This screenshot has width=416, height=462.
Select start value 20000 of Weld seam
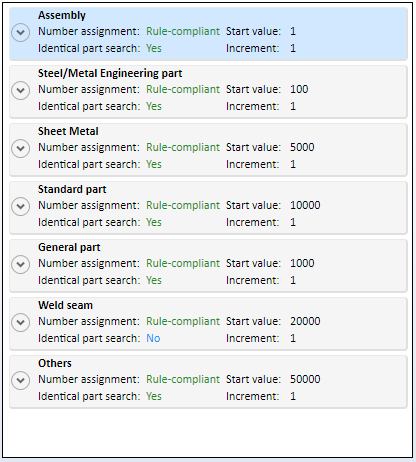(305, 321)
